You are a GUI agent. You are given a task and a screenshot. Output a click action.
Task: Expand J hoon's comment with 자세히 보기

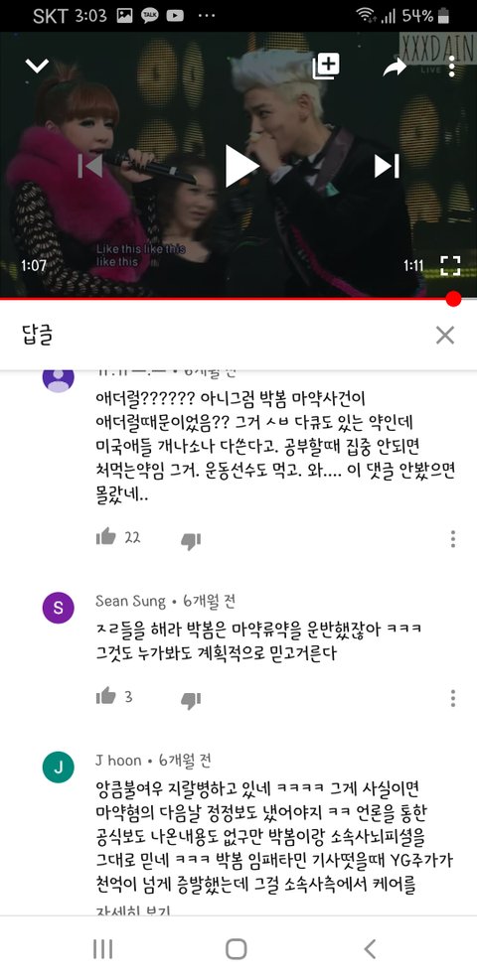(132, 911)
